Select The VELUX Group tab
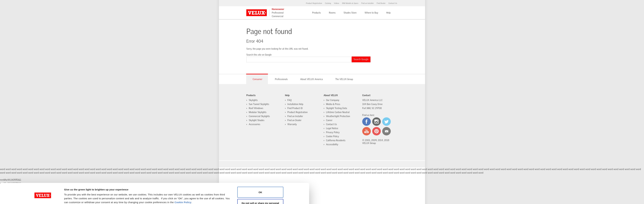This screenshot has height=204, width=644. [x=344, y=79]
